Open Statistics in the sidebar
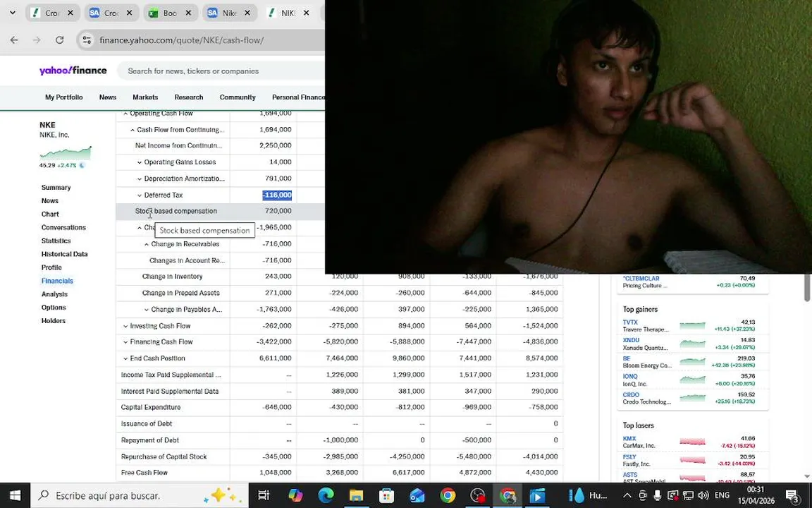The image size is (812, 508). click(x=56, y=241)
